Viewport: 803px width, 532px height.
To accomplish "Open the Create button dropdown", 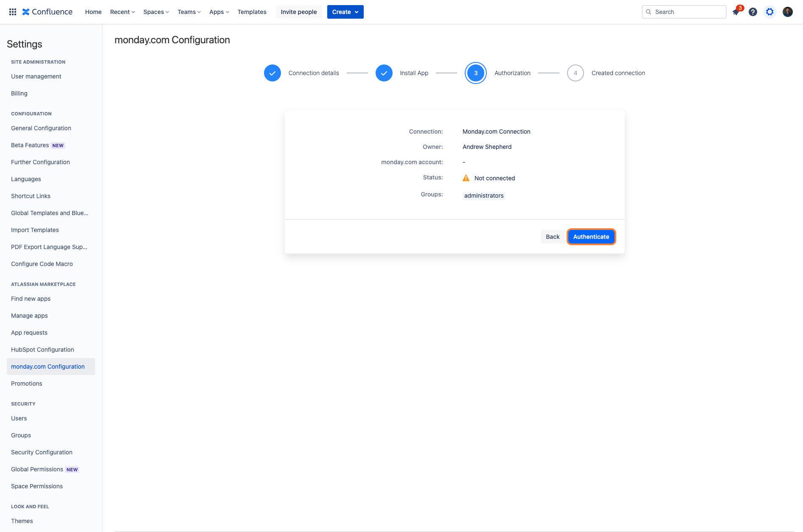I will click(345, 12).
